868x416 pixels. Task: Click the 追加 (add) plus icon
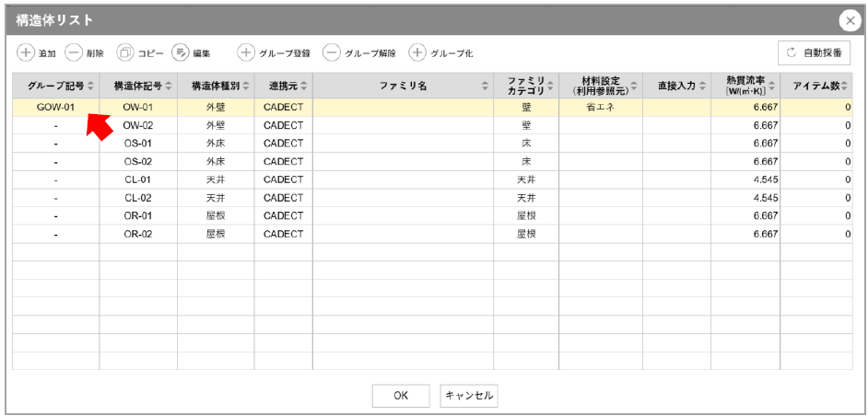(27, 52)
